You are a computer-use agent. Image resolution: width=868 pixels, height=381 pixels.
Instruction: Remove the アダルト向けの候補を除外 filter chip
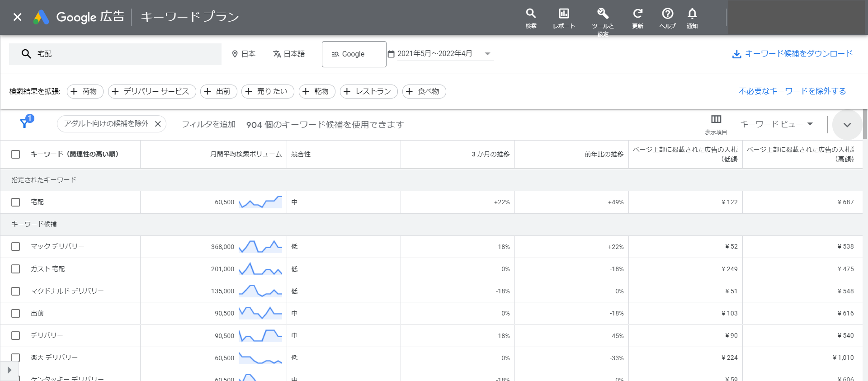(x=158, y=124)
